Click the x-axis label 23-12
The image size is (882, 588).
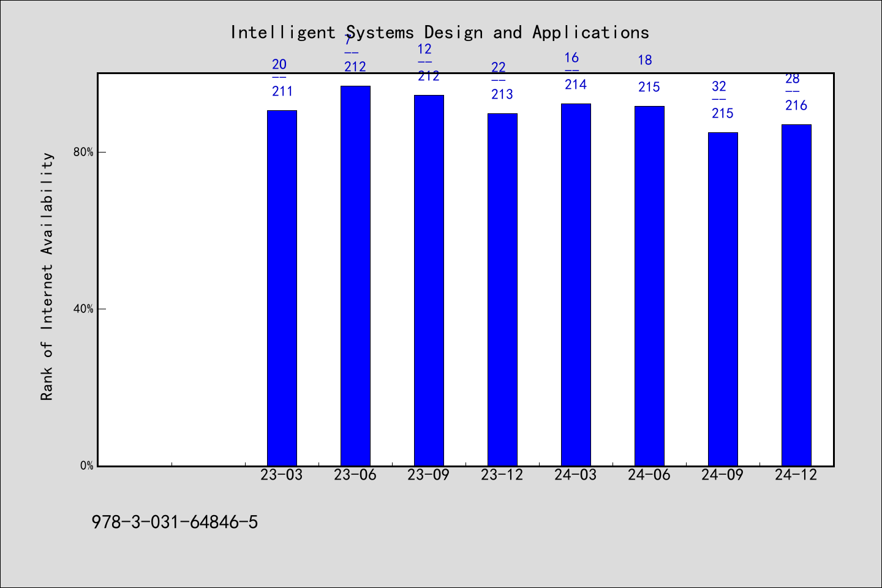pyautogui.click(x=502, y=475)
